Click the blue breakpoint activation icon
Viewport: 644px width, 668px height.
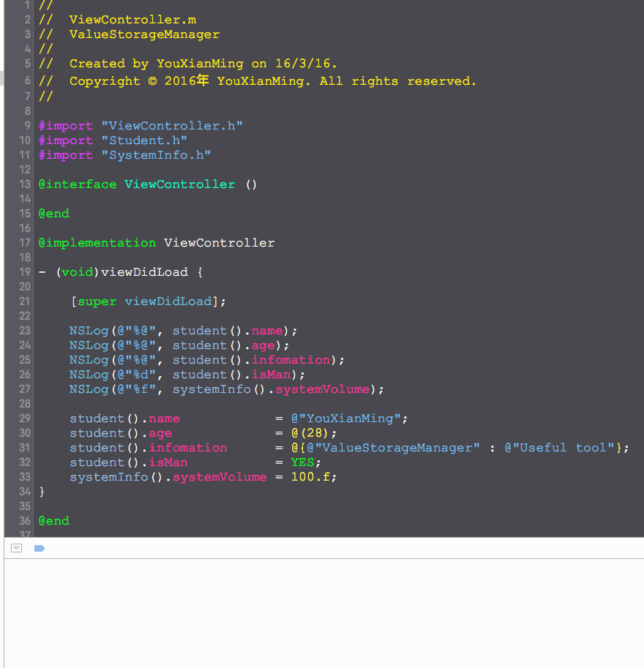pos(40,548)
